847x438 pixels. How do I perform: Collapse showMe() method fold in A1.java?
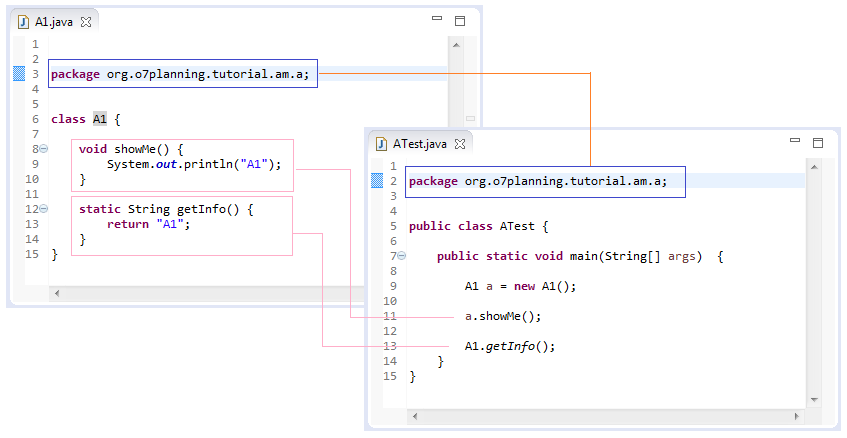coord(44,149)
